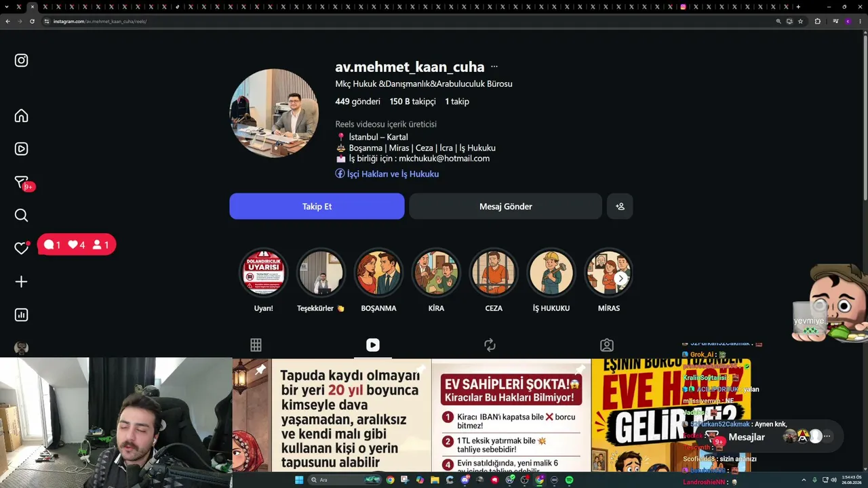Screen dimensions: 868x488
Task: Go to Instagram Home feed
Action: tap(21, 116)
